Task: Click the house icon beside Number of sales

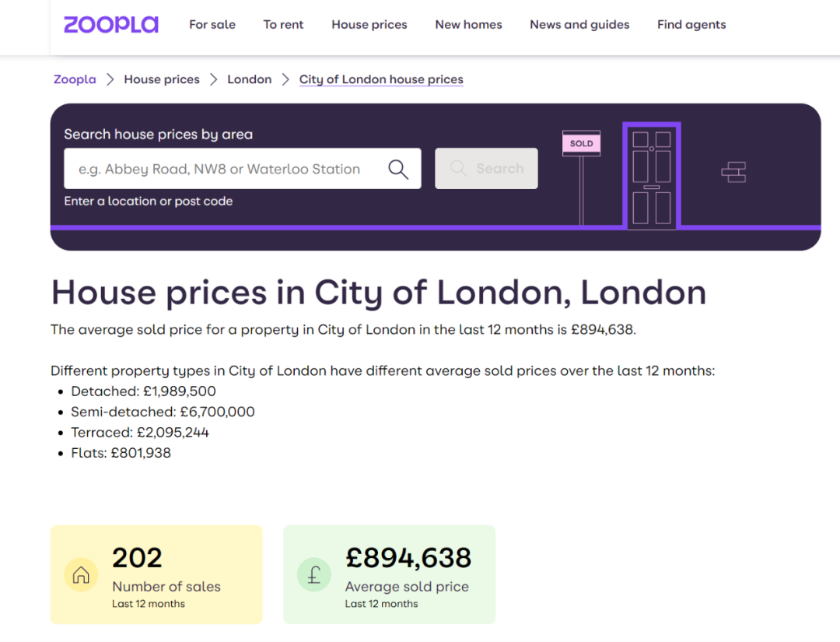Action: [x=81, y=575]
